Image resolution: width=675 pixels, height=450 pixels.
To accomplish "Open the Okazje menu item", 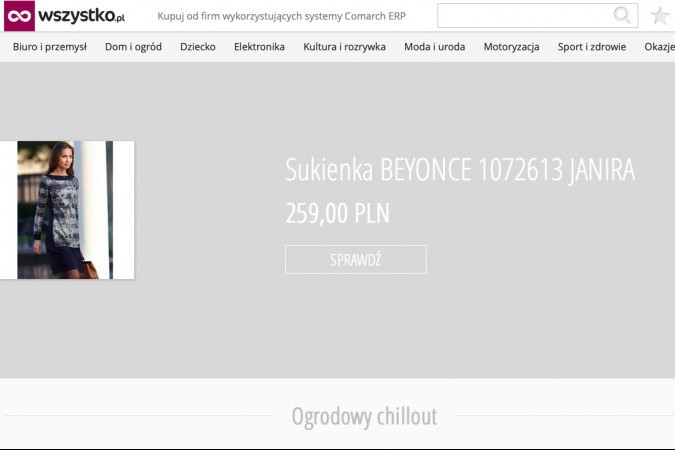I will tap(659, 47).
